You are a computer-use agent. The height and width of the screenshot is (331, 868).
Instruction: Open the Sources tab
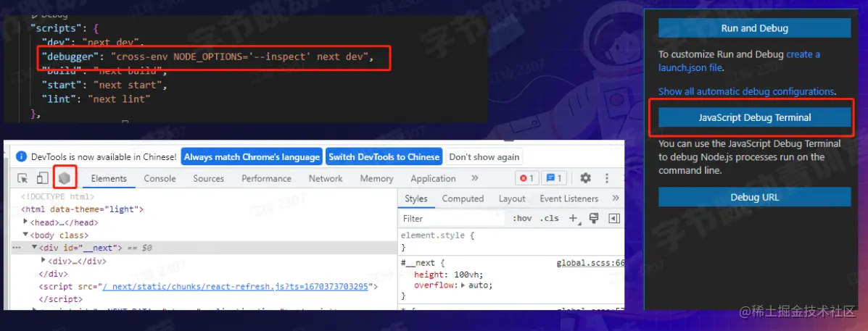[209, 178]
